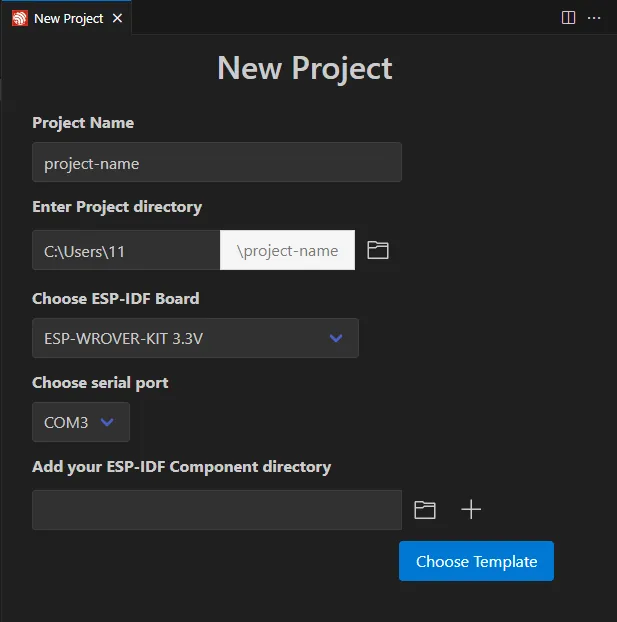
Task: Click the 'Choose serial port' label
Action: pos(100,382)
